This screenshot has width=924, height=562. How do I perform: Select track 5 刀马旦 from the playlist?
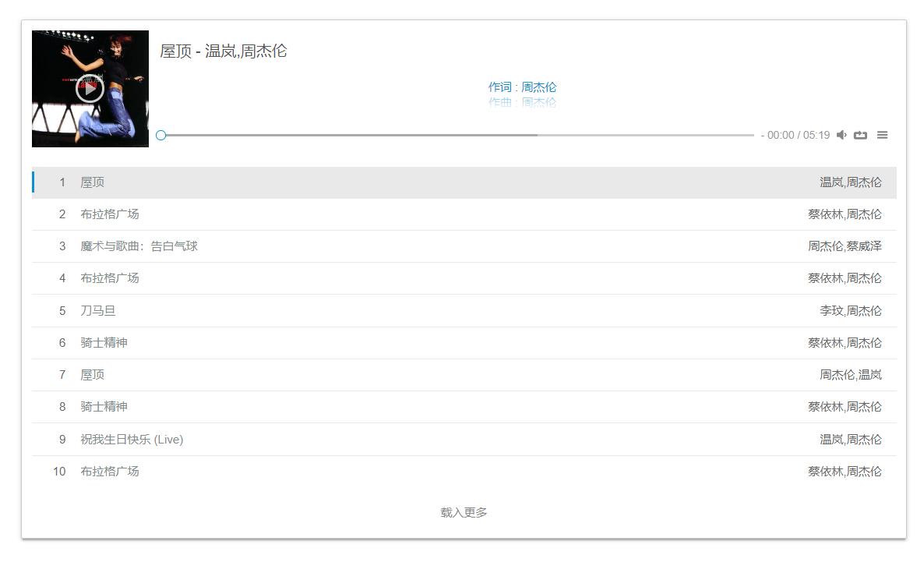pos(462,310)
